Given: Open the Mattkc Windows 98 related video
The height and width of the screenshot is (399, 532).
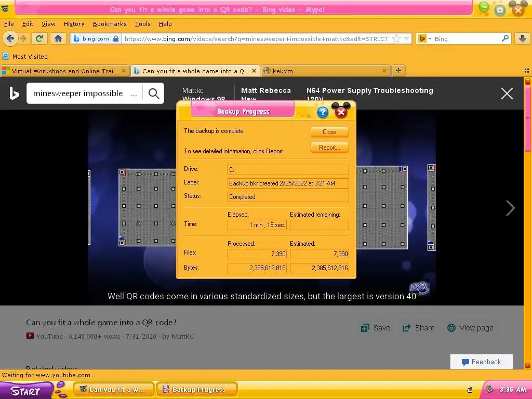Looking at the screenshot, I should tap(204, 95).
